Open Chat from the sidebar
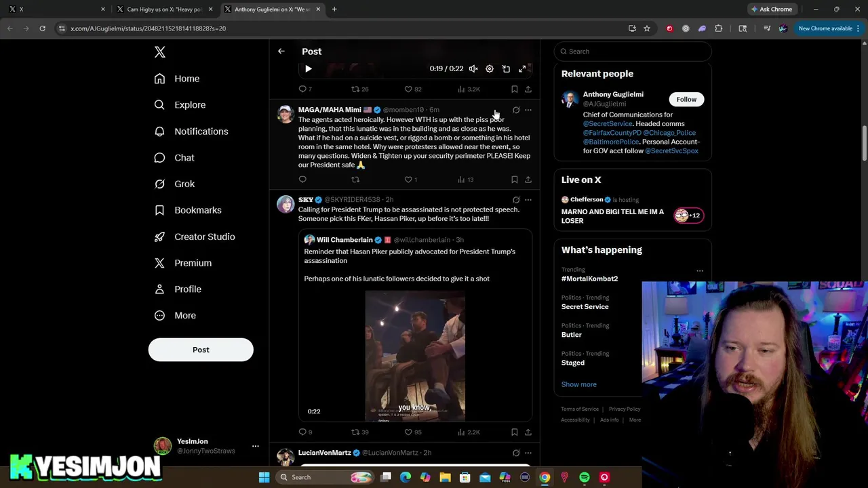Screen dimensions: 868x488 [174, 158]
